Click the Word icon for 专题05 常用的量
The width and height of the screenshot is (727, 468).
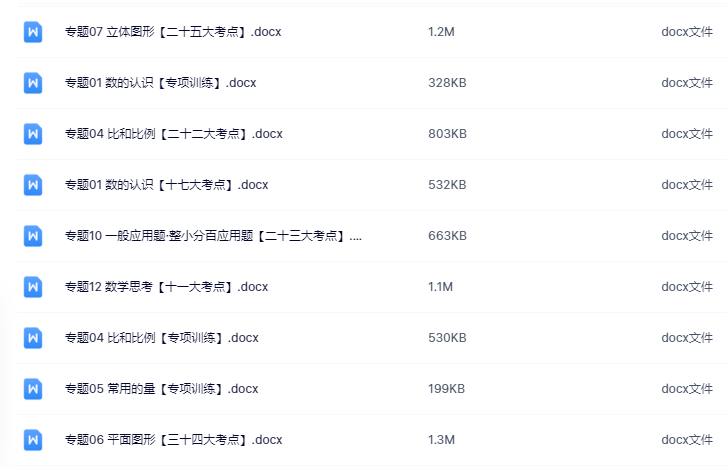[x=33, y=389]
